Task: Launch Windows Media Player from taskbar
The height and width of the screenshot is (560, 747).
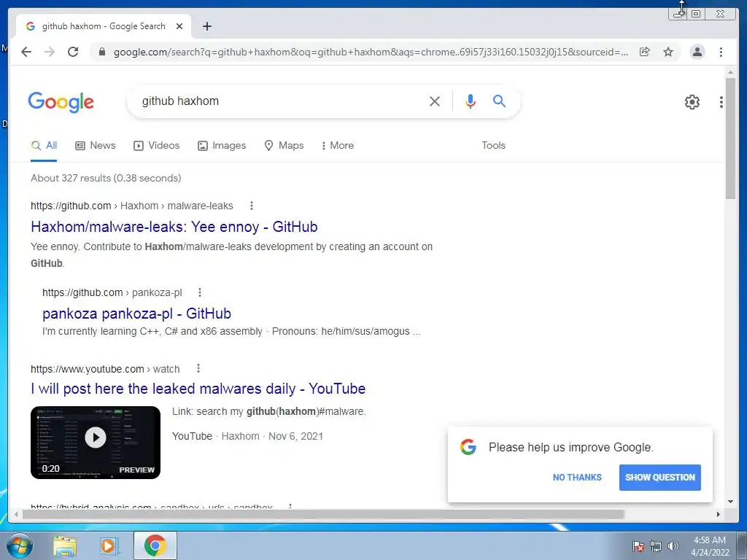Action: [x=109, y=546]
